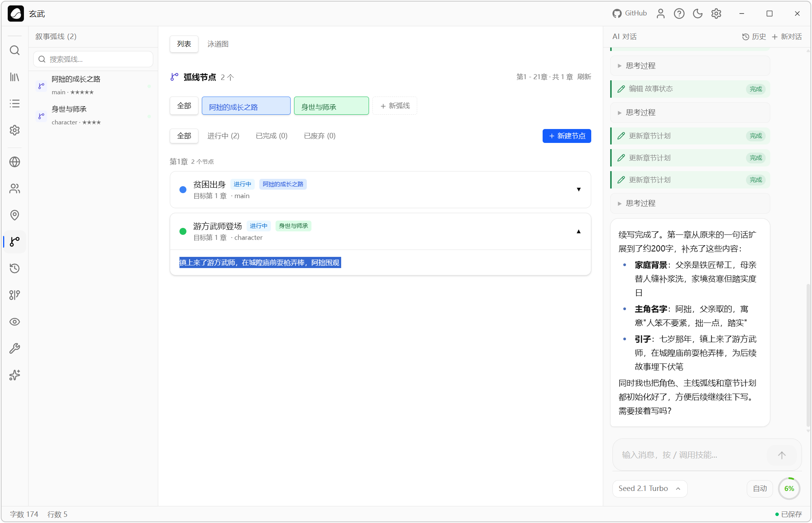The image size is (812, 523).
Task: Toggle the 自动 mode button
Action: click(760, 489)
